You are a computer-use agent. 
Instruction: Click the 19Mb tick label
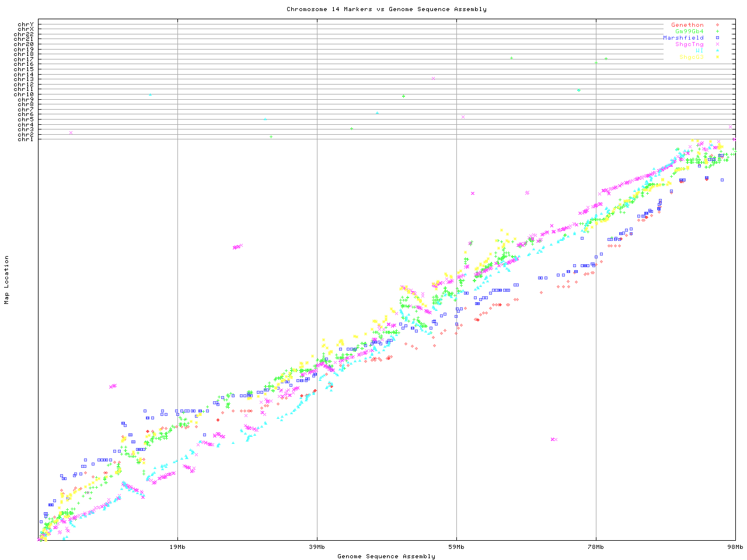(177, 547)
